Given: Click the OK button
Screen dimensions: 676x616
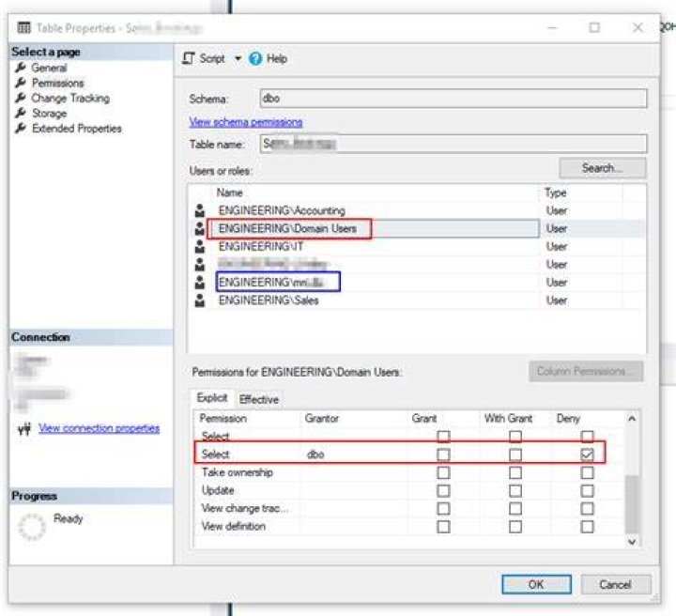Looking at the screenshot, I should point(536,584).
